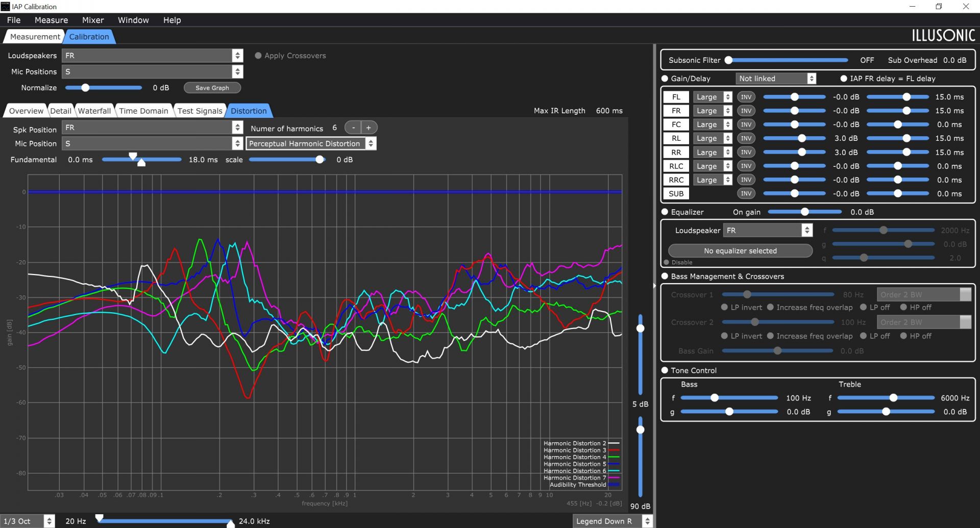Adjust the distortion scale slider
Image resolution: width=980 pixels, height=528 pixels.
(287, 160)
